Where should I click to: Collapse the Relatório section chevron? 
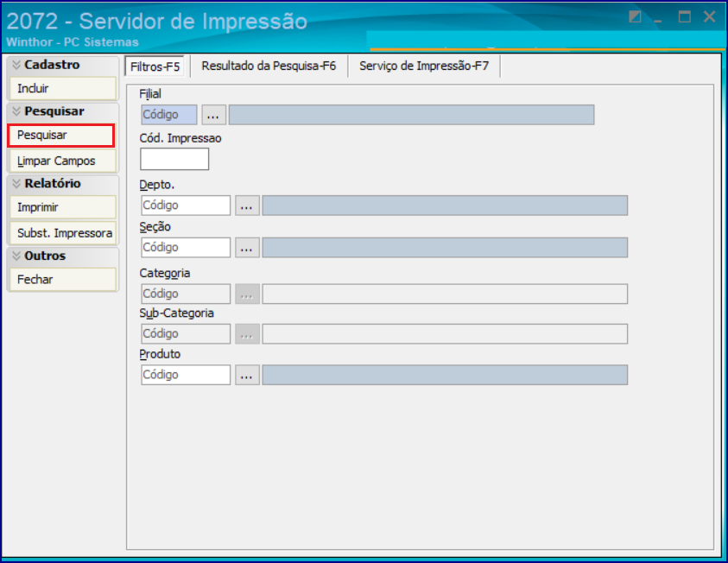(16, 183)
